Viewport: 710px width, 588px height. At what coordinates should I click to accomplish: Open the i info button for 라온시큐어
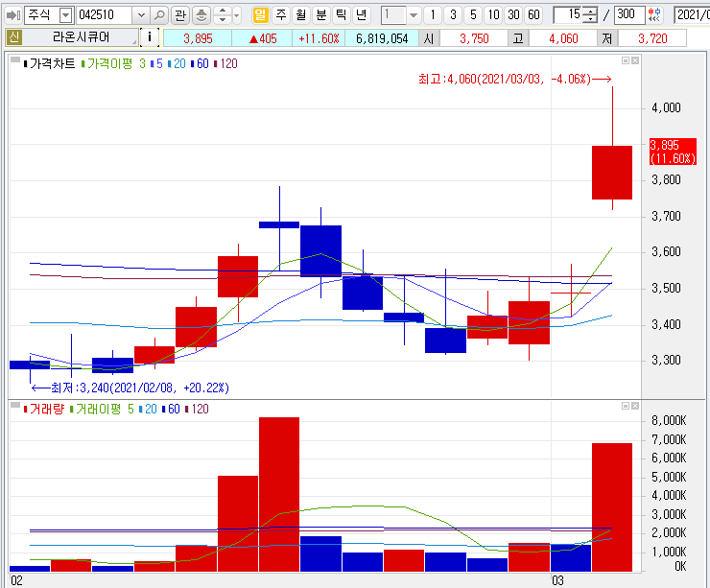pos(150,37)
